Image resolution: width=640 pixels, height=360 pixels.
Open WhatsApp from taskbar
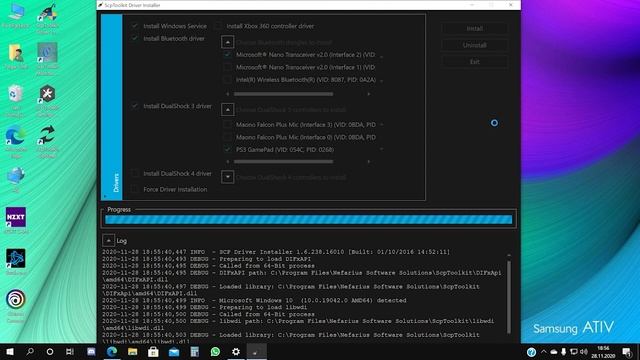[x=215, y=351]
